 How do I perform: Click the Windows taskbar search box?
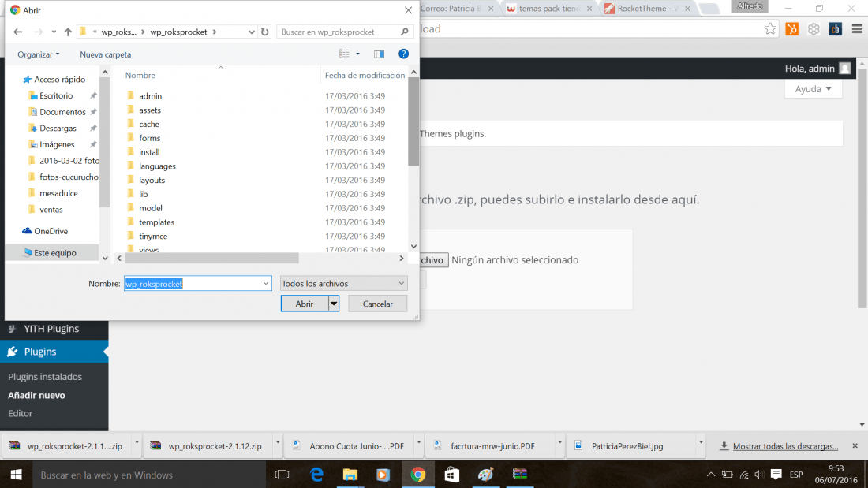pos(149,475)
